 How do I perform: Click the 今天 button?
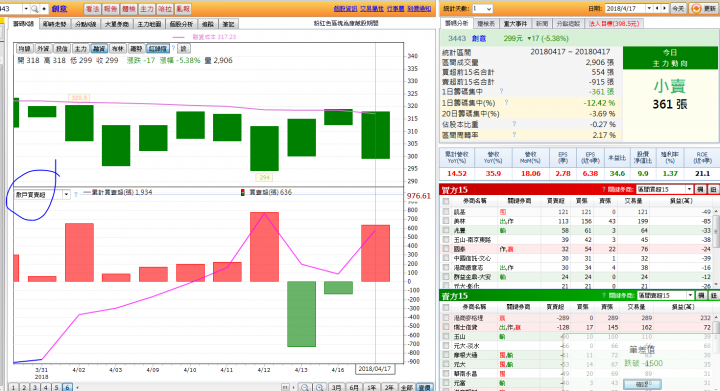pyautogui.click(x=678, y=9)
